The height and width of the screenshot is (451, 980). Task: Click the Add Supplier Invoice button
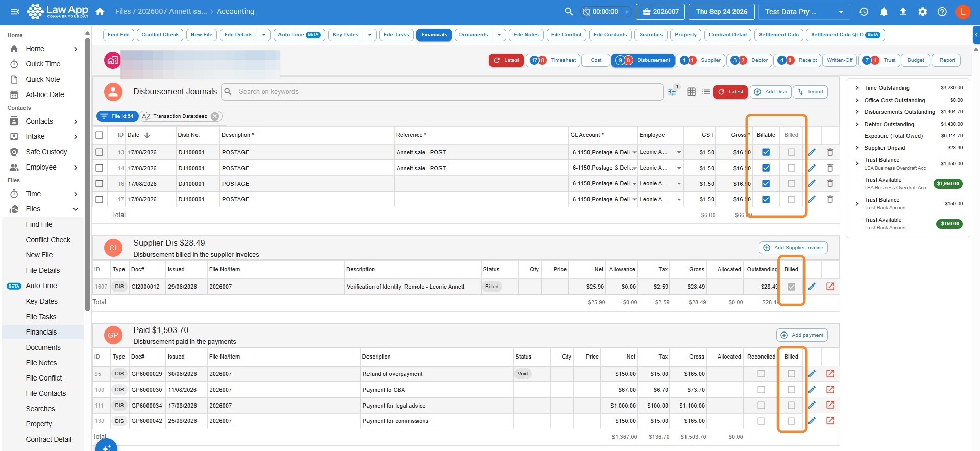pyautogui.click(x=793, y=248)
